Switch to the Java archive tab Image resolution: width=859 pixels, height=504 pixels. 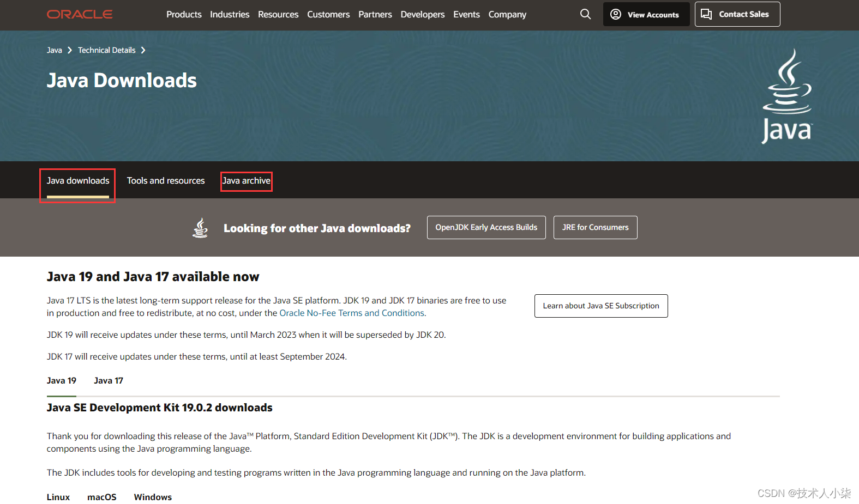247,180
